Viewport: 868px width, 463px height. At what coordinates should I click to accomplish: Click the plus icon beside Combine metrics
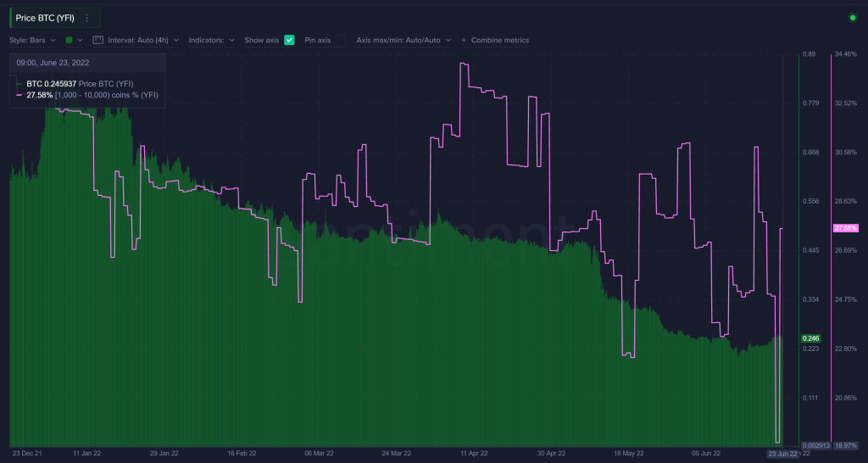pyautogui.click(x=463, y=40)
